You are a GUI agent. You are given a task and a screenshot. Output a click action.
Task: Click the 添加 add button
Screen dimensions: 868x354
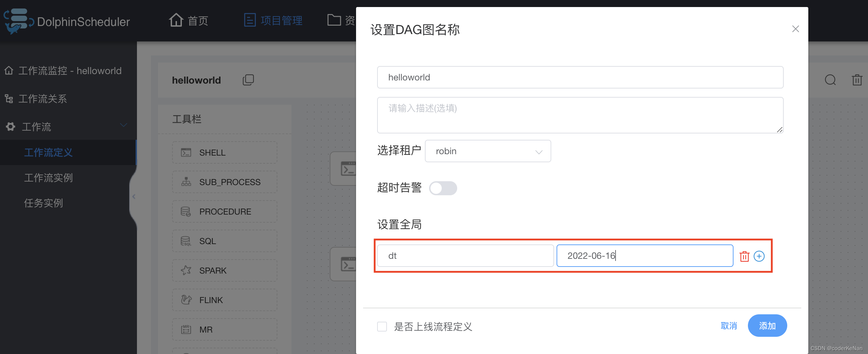pyautogui.click(x=767, y=326)
